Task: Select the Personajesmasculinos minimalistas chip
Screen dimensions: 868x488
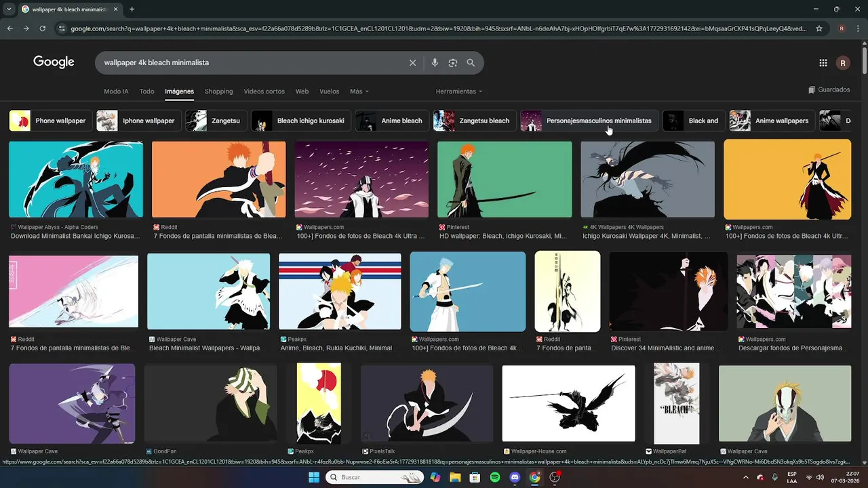Action: point(589,121)
